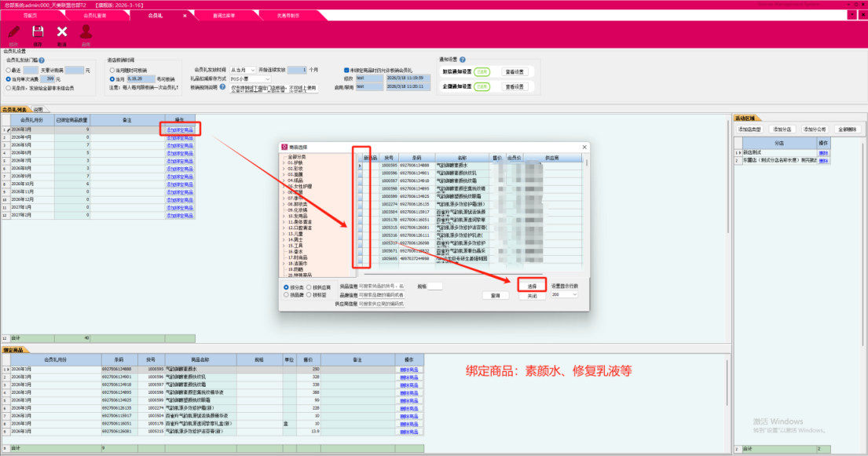Click the person 启用 (enable) toolbar icon
868x456 pixels.
pos(86,32)
